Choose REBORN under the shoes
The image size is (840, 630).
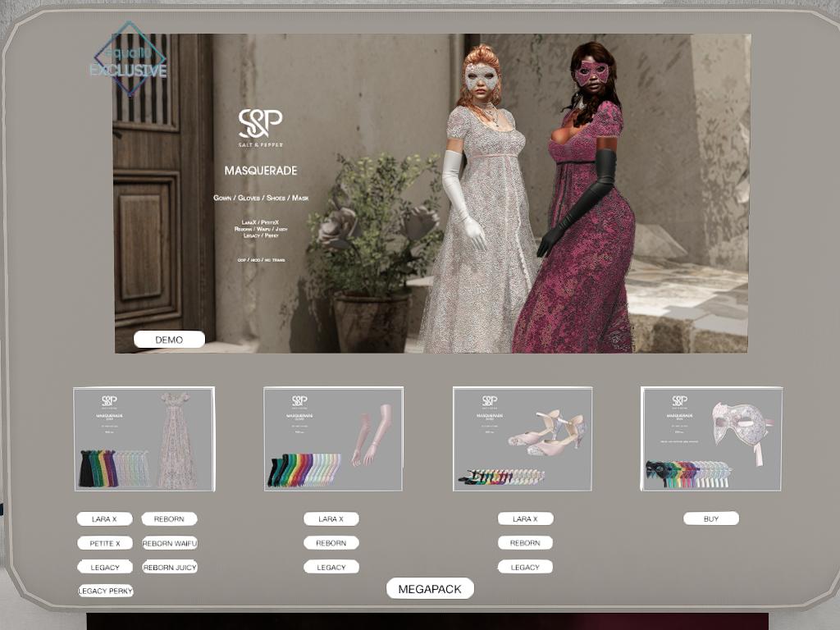pos(525,543)
